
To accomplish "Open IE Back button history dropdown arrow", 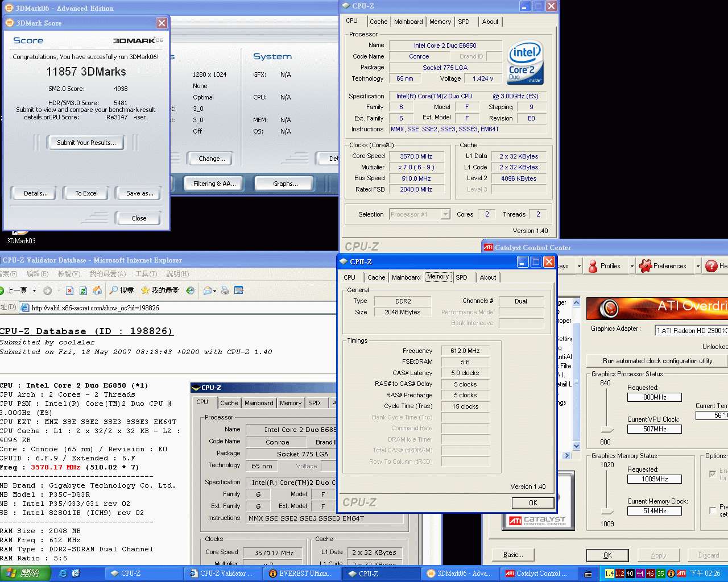I will [34, 290].
